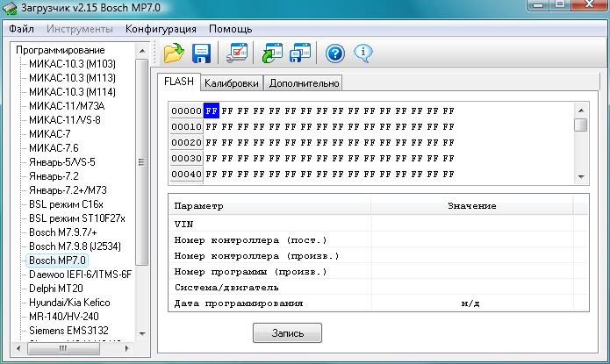
Task: Open the Инструменты menu
Action: point(79,29)
